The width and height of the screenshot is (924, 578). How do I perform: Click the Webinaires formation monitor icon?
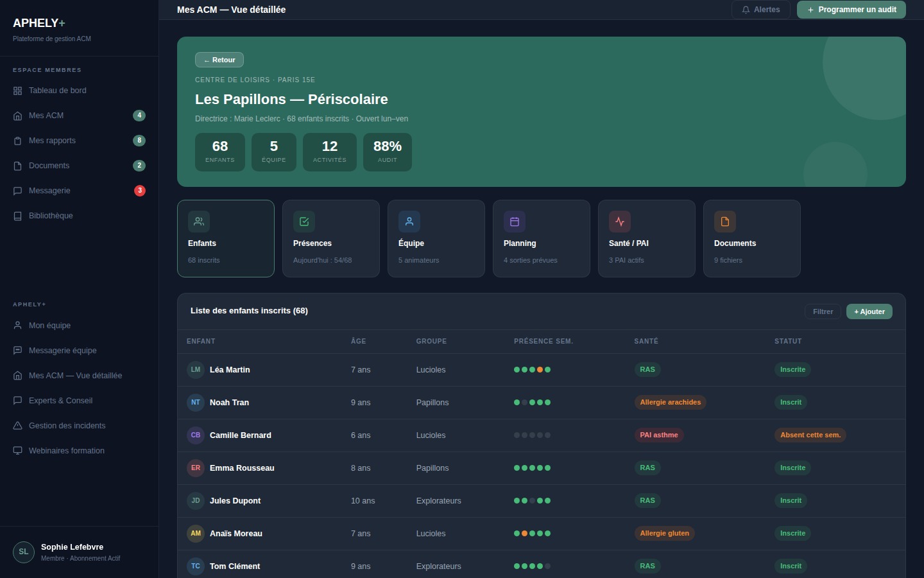coord(18,451)
